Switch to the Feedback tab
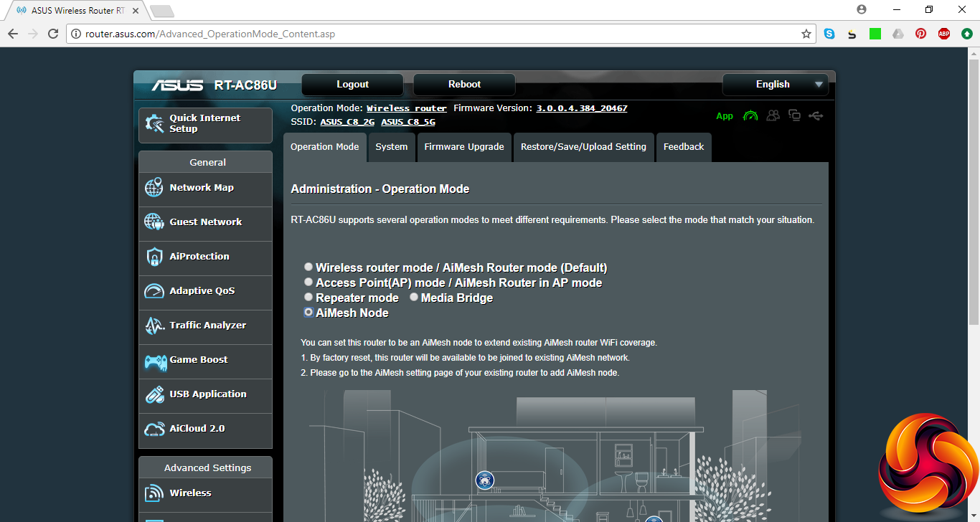Image resolution: width=980 pixels, height=522 pixels. point(684,147)
